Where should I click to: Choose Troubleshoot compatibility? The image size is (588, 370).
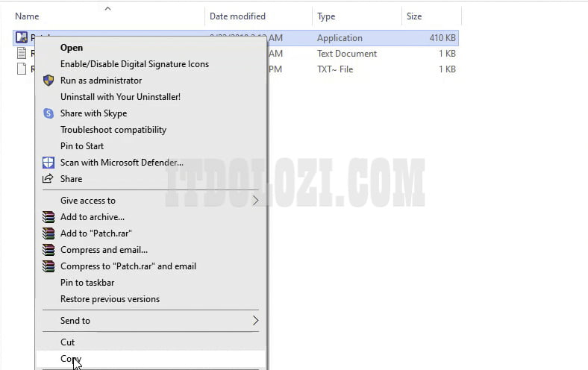tap(113, 130)
